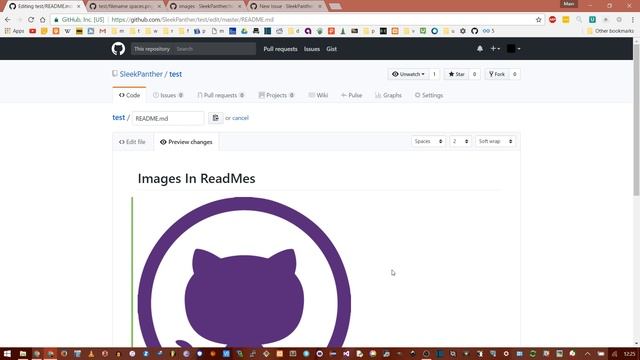Switch to the Code tab
This screenshot has width=640, height=360.
(129, 95)
